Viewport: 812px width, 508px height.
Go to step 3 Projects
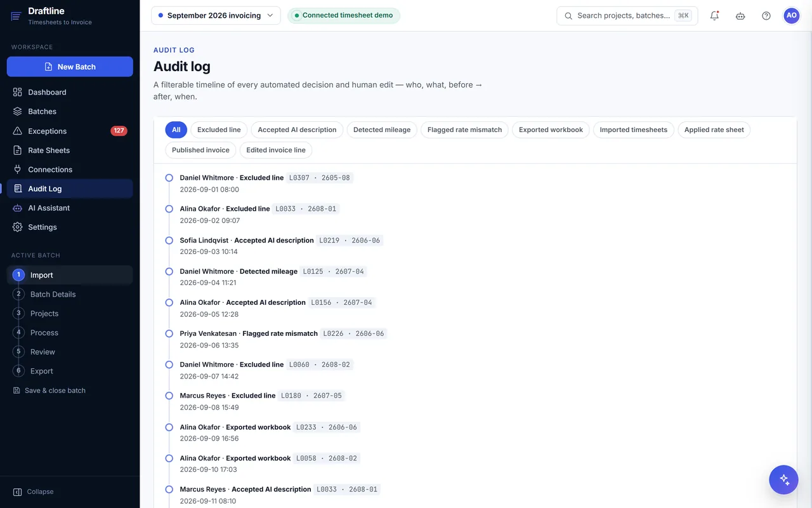(70, 314)
